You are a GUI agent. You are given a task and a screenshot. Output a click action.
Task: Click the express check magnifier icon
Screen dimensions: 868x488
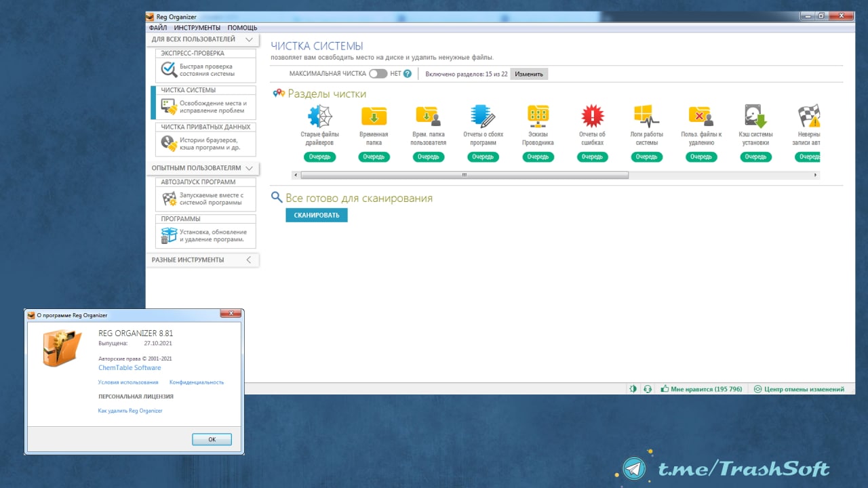(169, 70)
